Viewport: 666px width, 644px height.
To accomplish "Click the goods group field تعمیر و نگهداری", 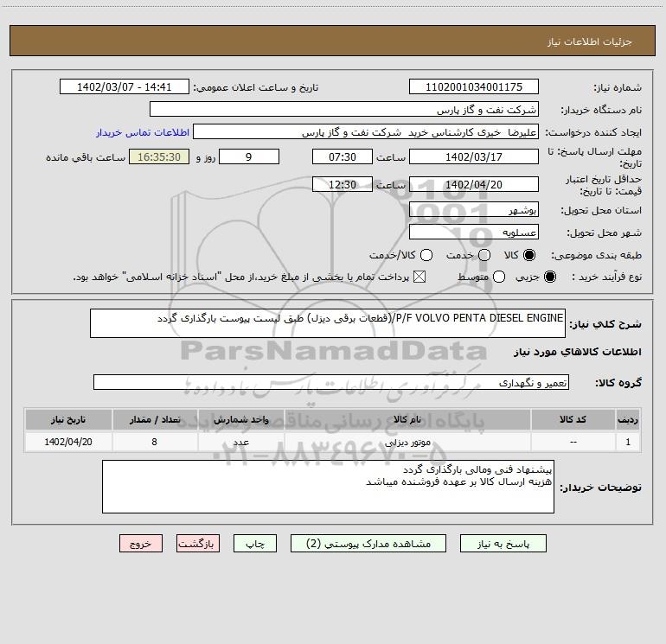I will [331, 382].
